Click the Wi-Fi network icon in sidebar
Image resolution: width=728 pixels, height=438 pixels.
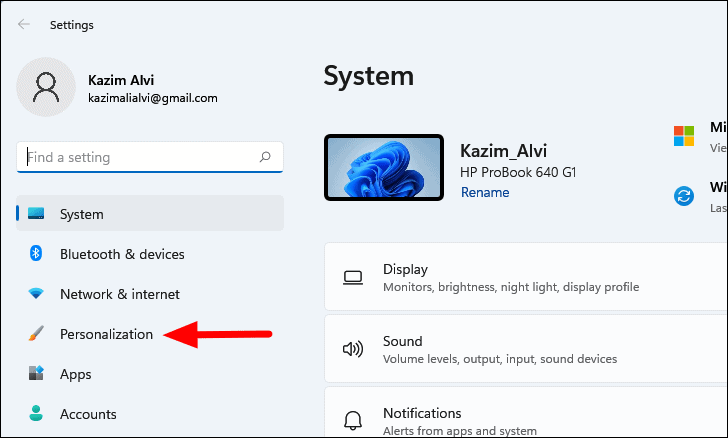pyautogui.click(x=36, y=294)
